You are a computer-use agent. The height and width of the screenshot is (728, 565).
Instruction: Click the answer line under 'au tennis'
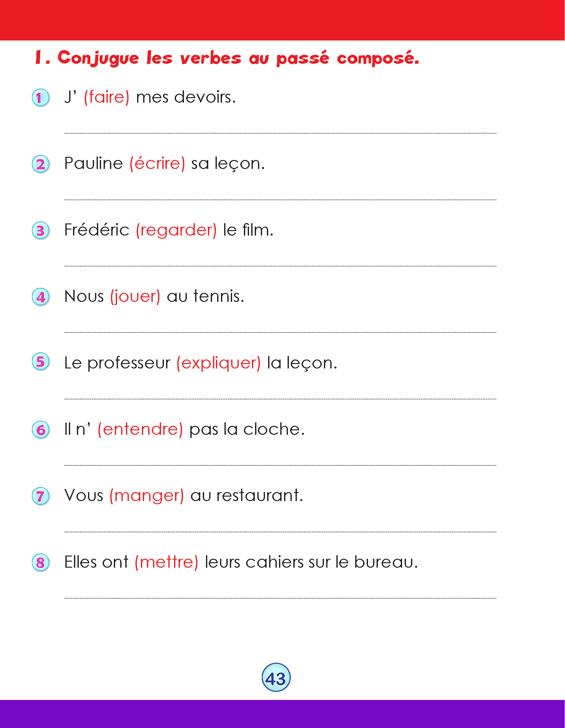280,332
